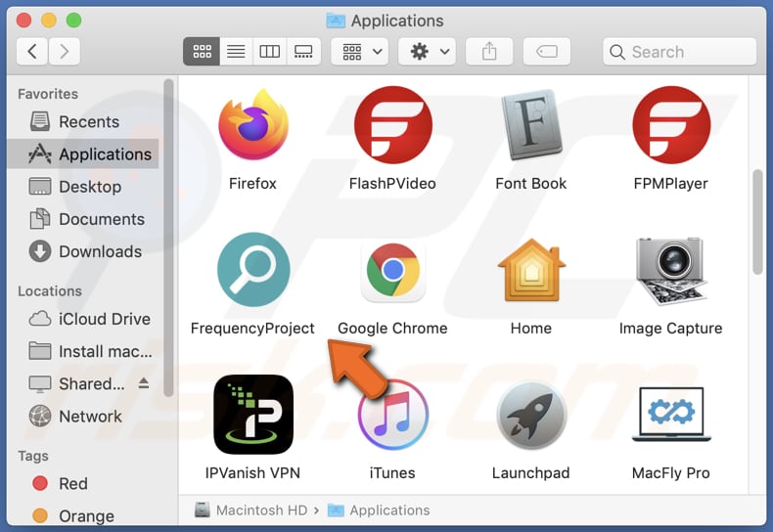Viewport: 773px width, 532px height.
Task: Open Network in the sidebar
Action: (83, 417)
